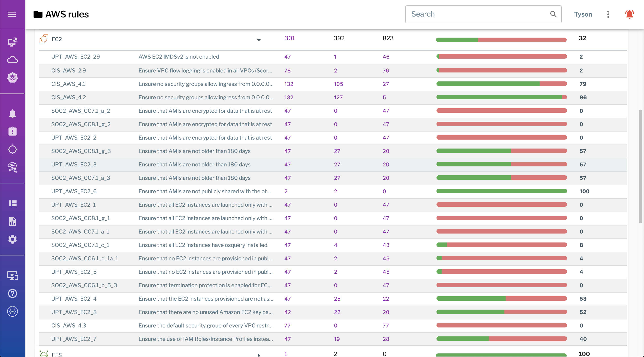Click the EFS service icon
Screen dimensions: 644x357
[44, 353]
